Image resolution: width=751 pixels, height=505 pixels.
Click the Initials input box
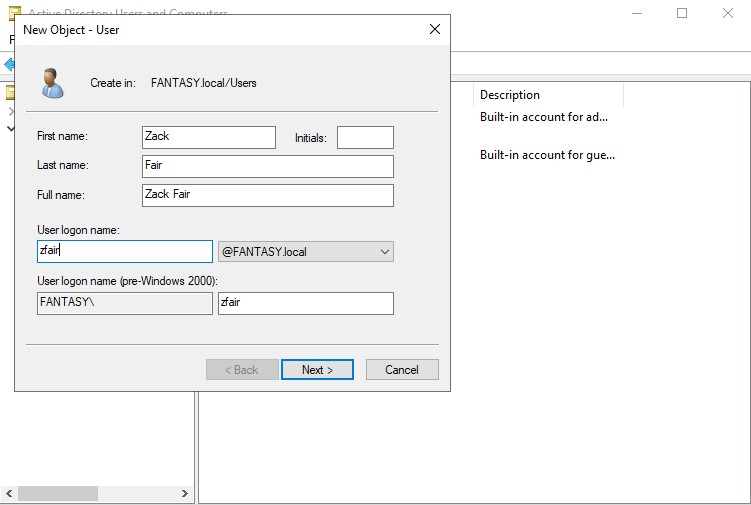365,138
